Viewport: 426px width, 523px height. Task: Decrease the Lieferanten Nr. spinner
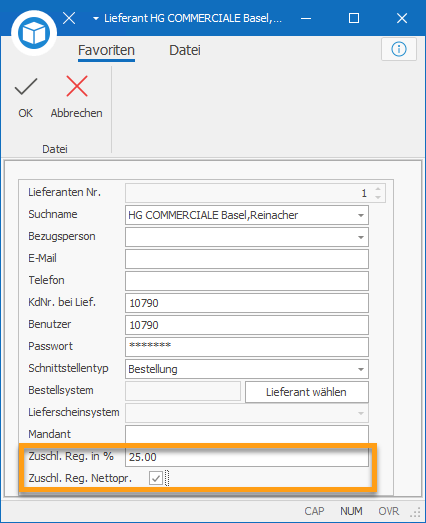(x=378, y=197)
